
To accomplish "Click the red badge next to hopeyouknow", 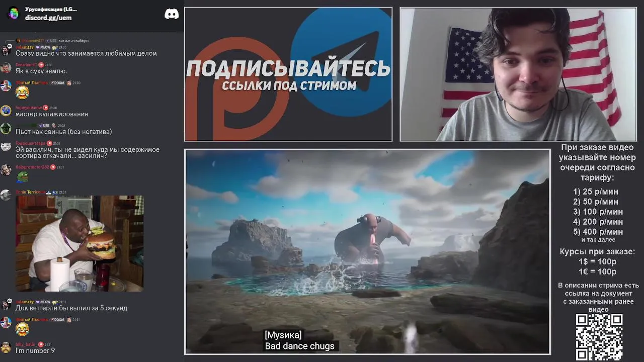I will tap(45, 108).
